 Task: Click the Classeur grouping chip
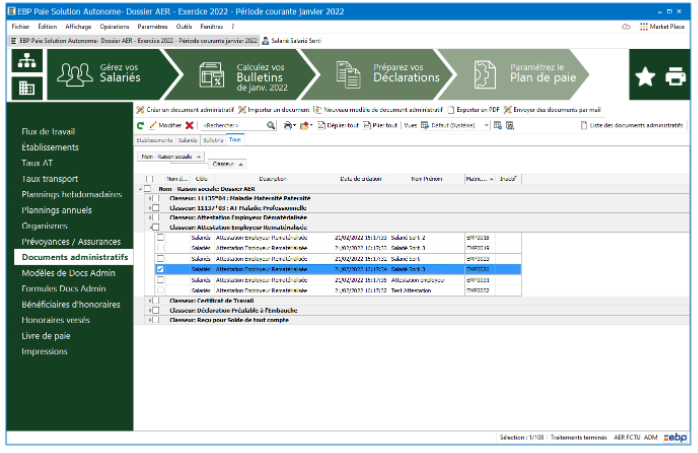(x=227, y=164)
